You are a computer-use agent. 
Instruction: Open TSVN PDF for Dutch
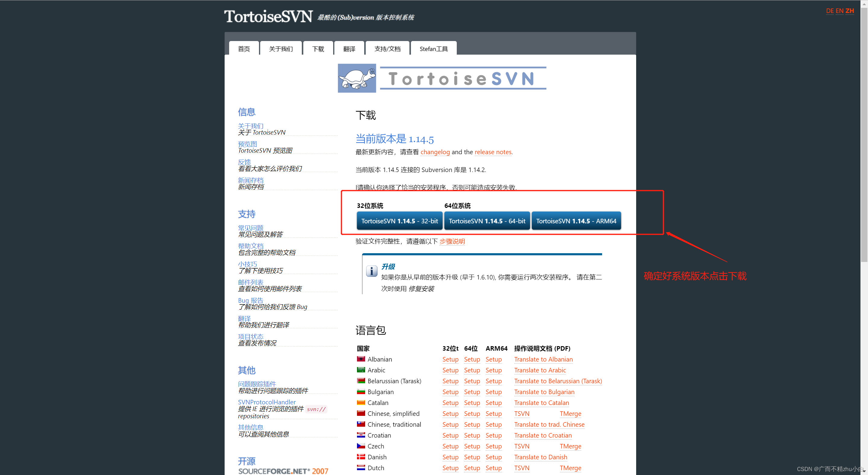click(x=522, y=468)
